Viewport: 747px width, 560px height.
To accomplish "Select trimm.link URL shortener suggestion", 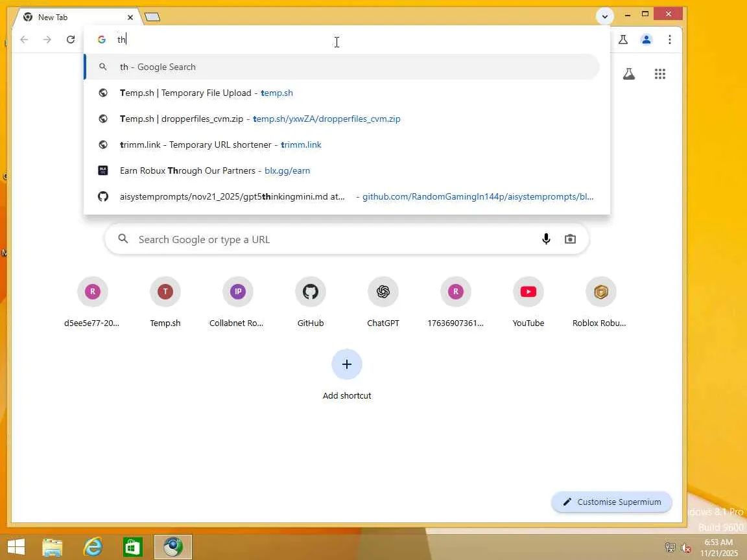I will pos(342,145).
